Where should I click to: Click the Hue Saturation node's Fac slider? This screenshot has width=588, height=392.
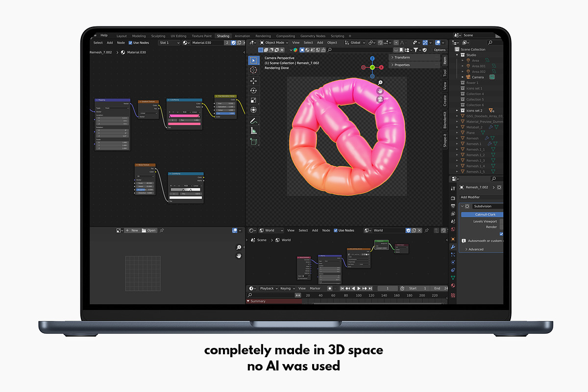pyautogui.click(x=226, y=113)
